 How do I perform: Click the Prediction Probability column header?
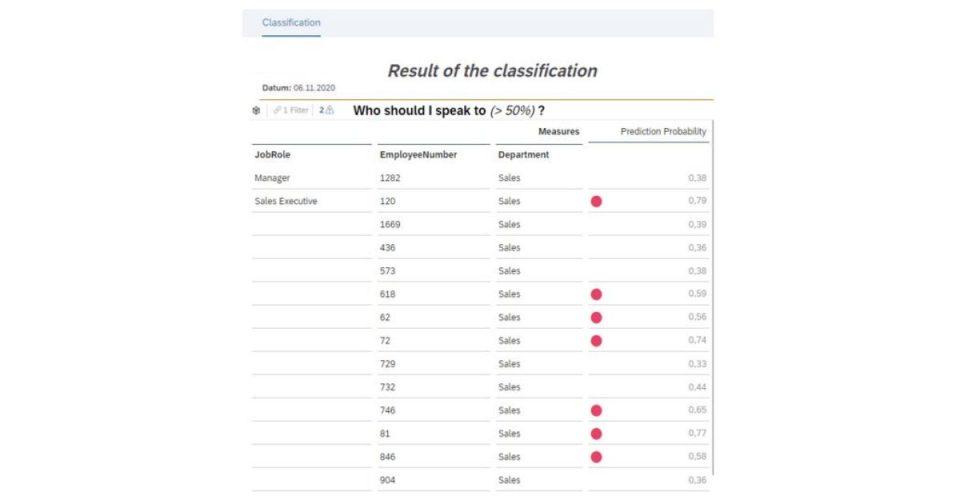tap(663, 132)
